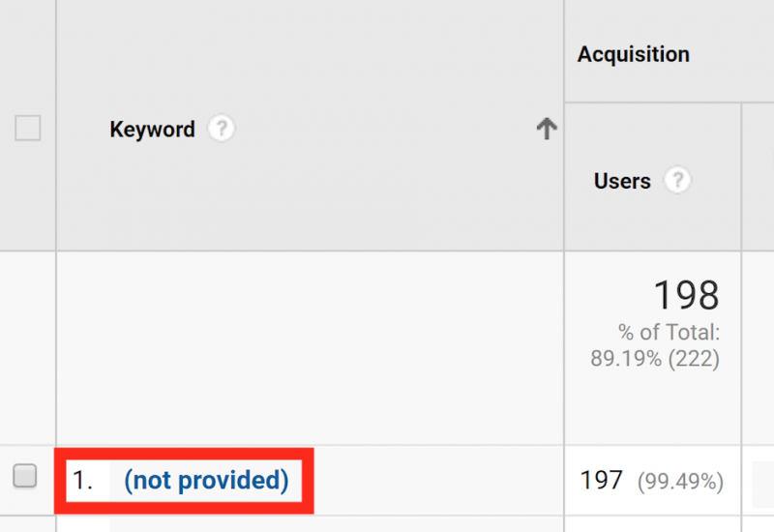Screen dimensions: 774x532
Task: Click the empty Keyword cell in summary row
Action: point(310,348)
